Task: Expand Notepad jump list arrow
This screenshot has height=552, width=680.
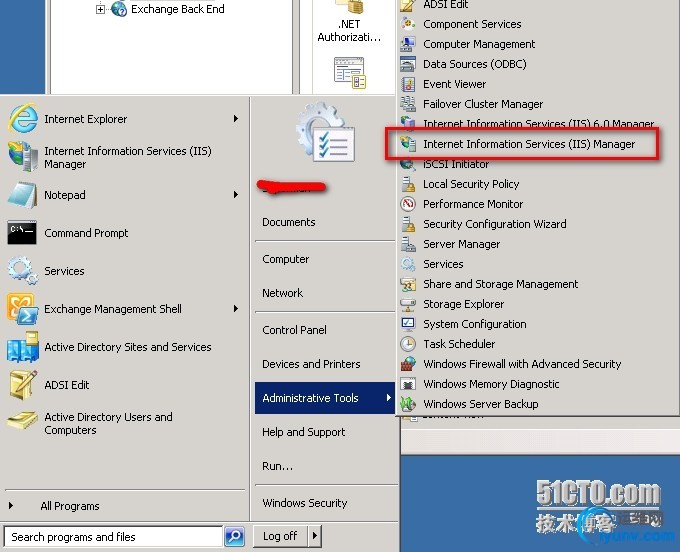Action: [236, 195]
